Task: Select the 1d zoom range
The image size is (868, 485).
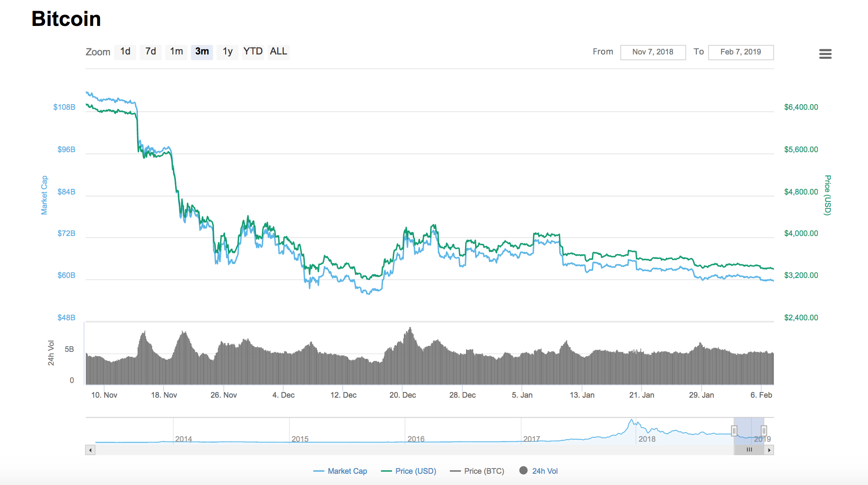Action: click(x=125, y=52)
